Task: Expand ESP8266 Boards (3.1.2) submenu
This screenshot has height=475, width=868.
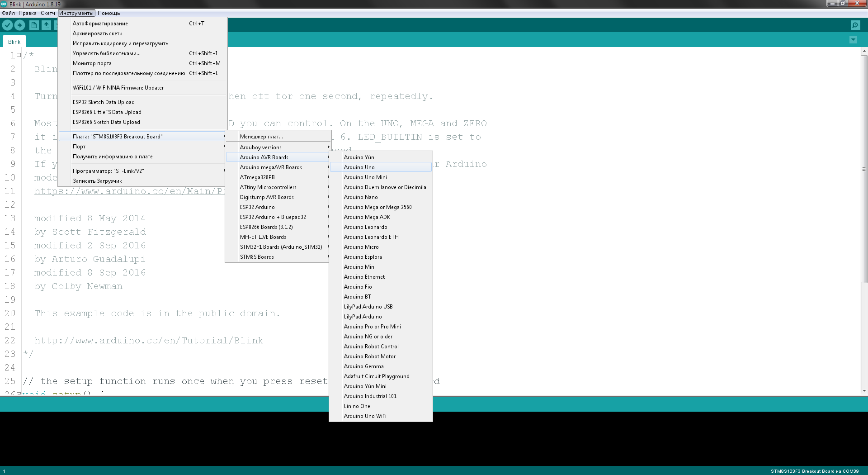Action: coord(278,227)
